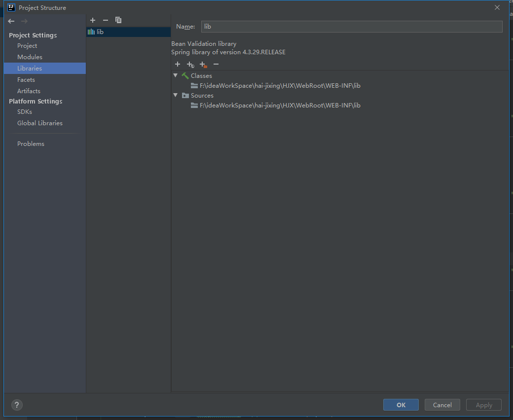
Task: Click the IntelliJ logo in title bar
Action: pos(11,7)
